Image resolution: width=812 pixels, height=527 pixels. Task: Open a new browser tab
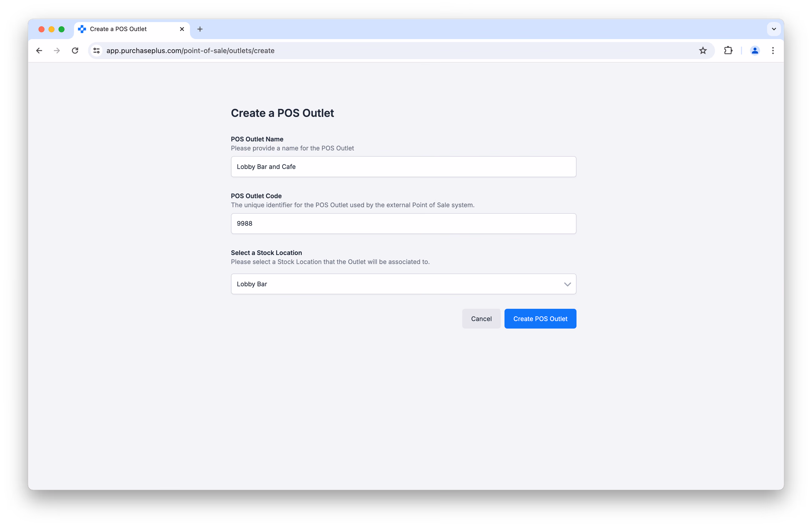(200, 29)
